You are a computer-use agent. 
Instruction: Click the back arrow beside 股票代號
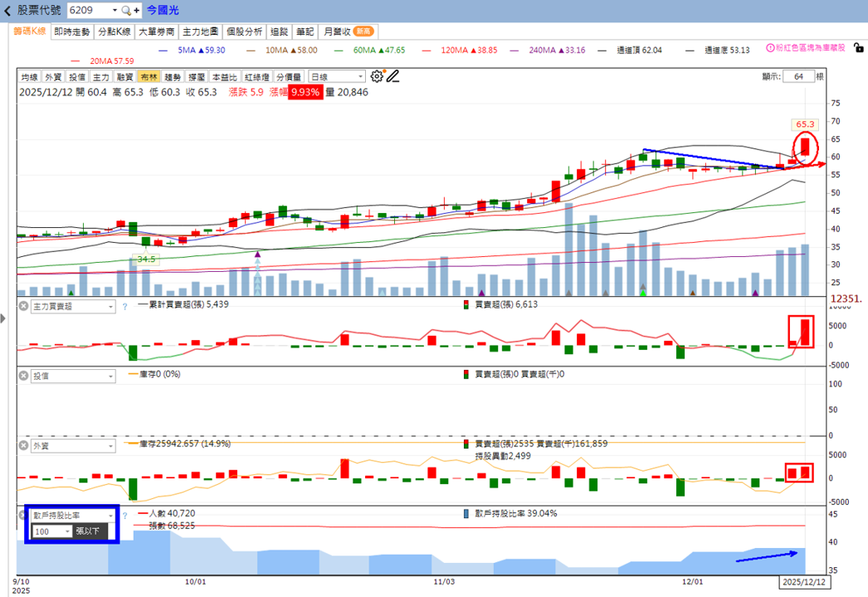point(7,11)
